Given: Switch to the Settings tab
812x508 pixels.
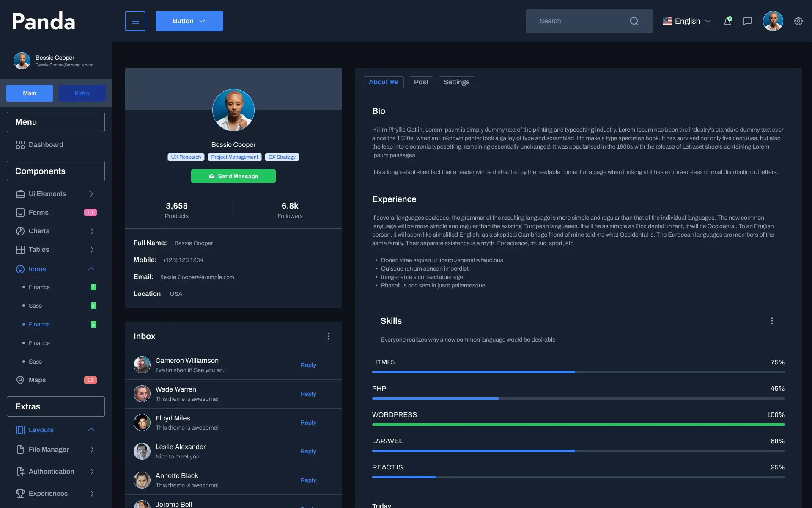Looking at the screenshot, I should (456, 82).
